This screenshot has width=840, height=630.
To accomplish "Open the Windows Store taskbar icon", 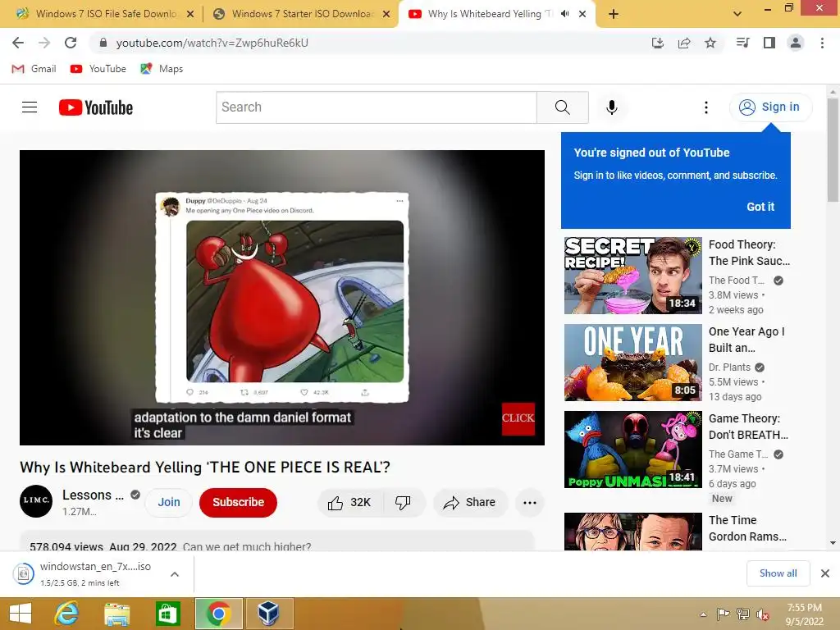I will click(x=167, y=614).
